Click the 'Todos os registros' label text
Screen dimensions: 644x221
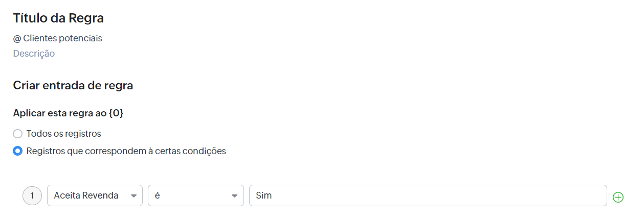pyautogui.click(x=64, y=134)
